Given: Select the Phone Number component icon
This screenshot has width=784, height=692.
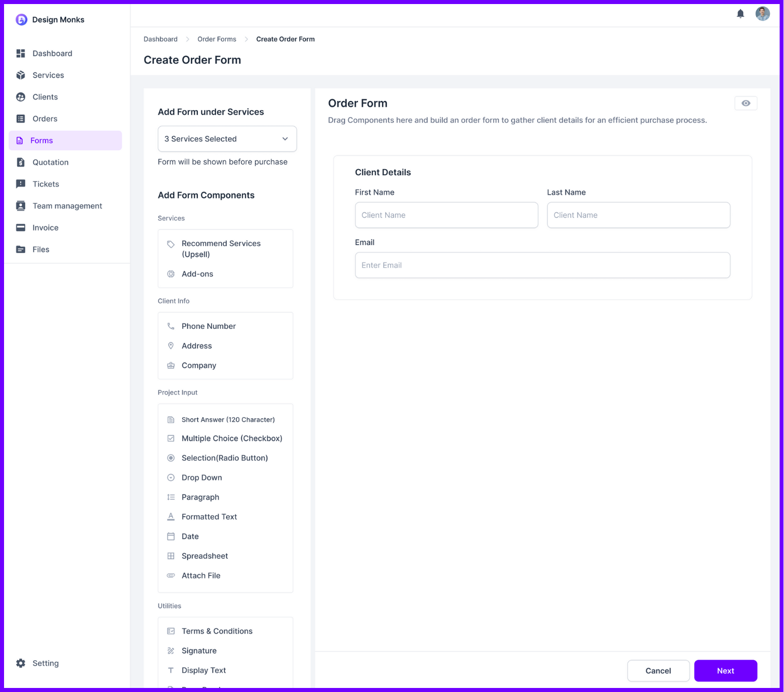Looking at the screenshot, I should [171, 326].
